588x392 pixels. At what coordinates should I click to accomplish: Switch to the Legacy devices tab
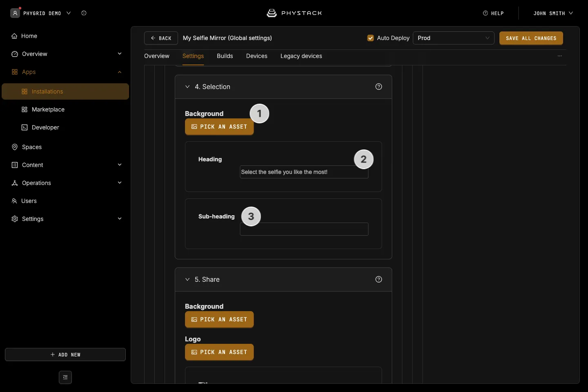pos(301,56)
